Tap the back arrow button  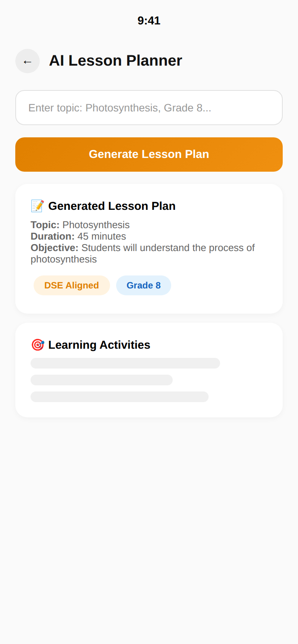click(x=28, y=61)
